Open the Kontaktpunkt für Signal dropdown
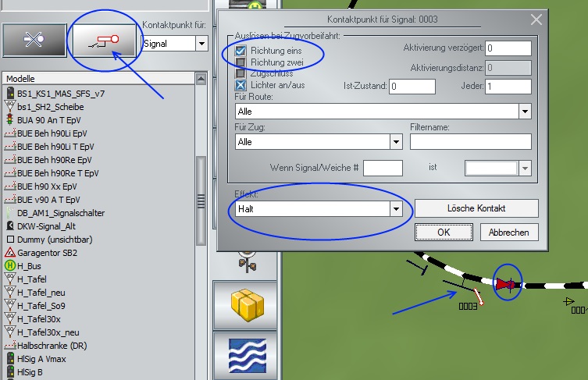This screenshot has height=380, width=588. point(201,44)
